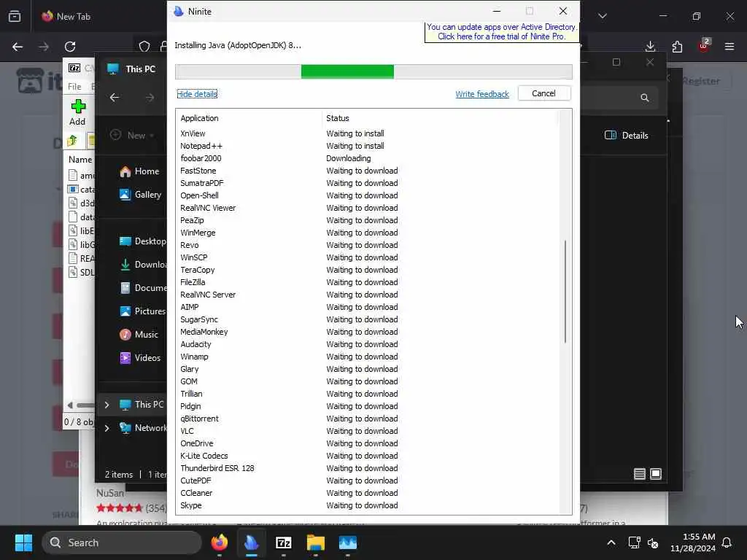The width and height of the screenshot is (747, 560).
Task: Open the File menu in 7-Zip
Action: (74, 87)
